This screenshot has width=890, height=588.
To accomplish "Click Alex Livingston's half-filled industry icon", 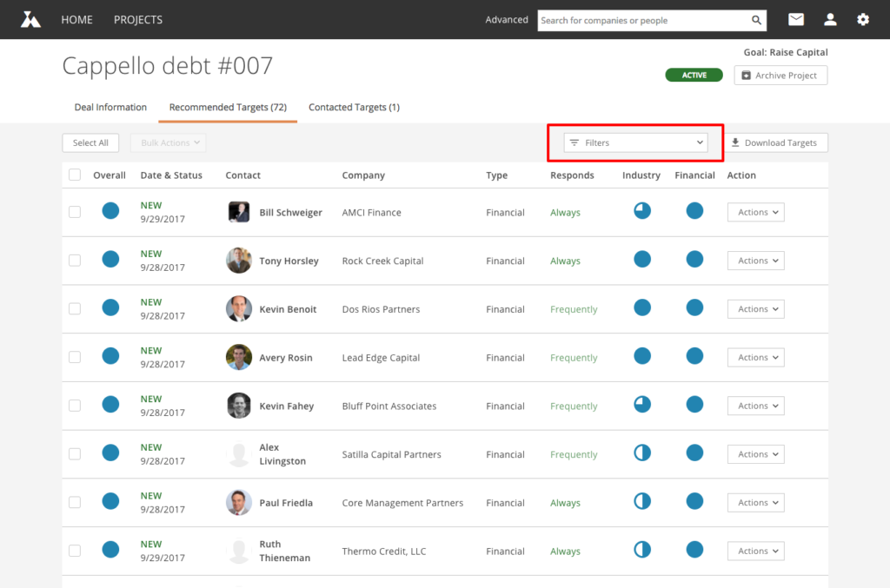I will [642, 453].
